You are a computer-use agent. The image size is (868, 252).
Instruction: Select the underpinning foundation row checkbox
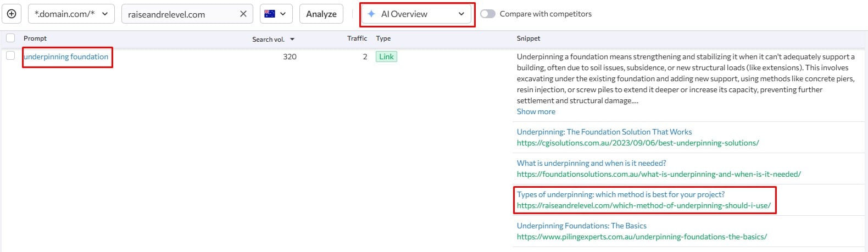pyautogui.click(x=10, y=55)
